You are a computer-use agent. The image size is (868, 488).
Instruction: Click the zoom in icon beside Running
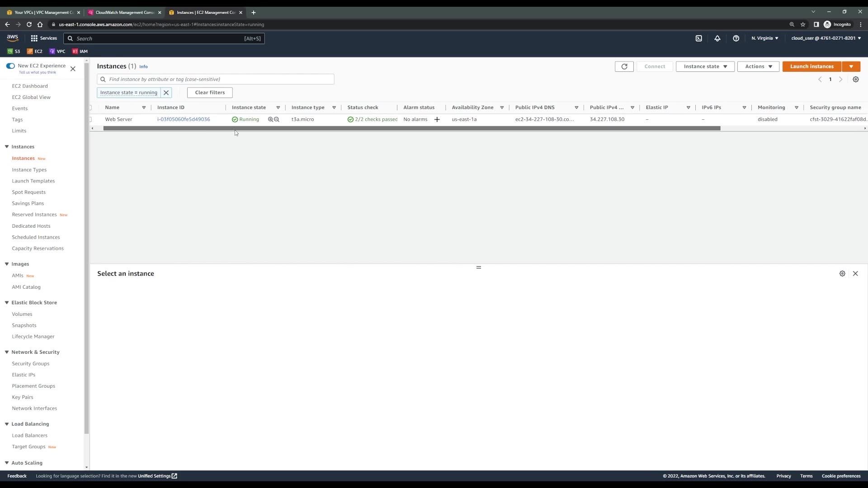[x=270, y=120]
